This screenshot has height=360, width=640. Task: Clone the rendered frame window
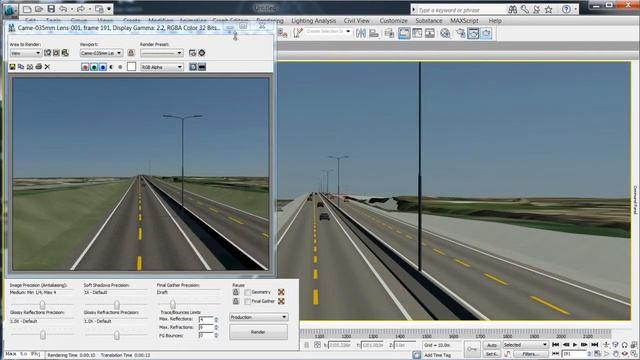pyautogui.click(x=30, y=67)
